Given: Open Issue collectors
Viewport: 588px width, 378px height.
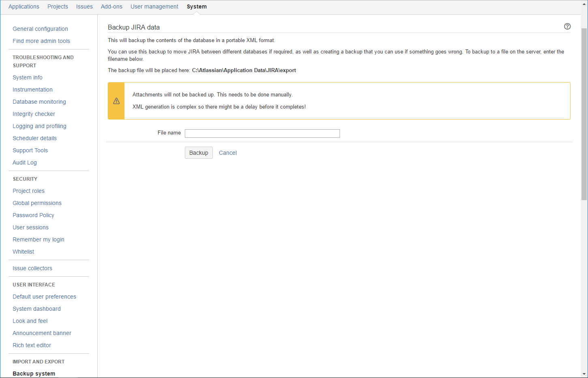Looking at the screenshot, I should [x=32, y=268].
